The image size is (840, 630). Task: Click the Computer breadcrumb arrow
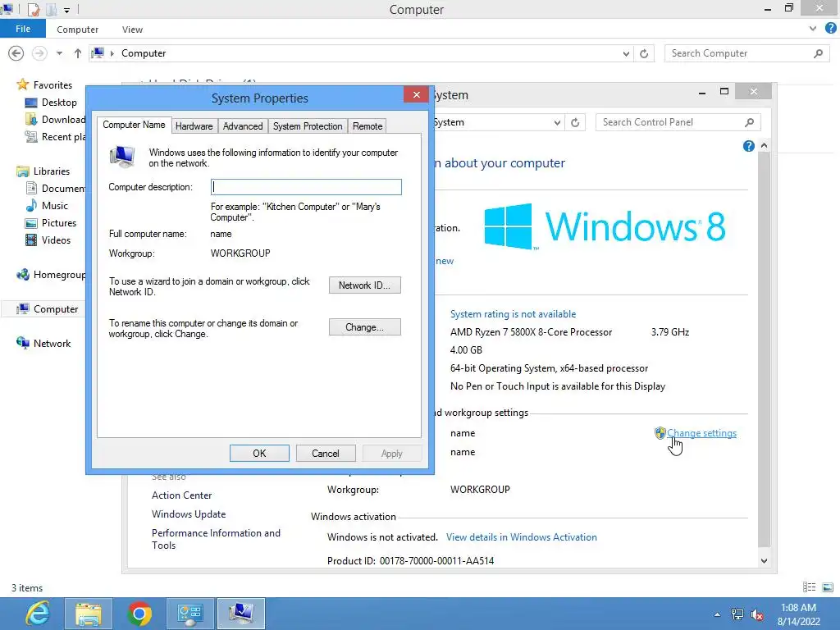[112, 53]
